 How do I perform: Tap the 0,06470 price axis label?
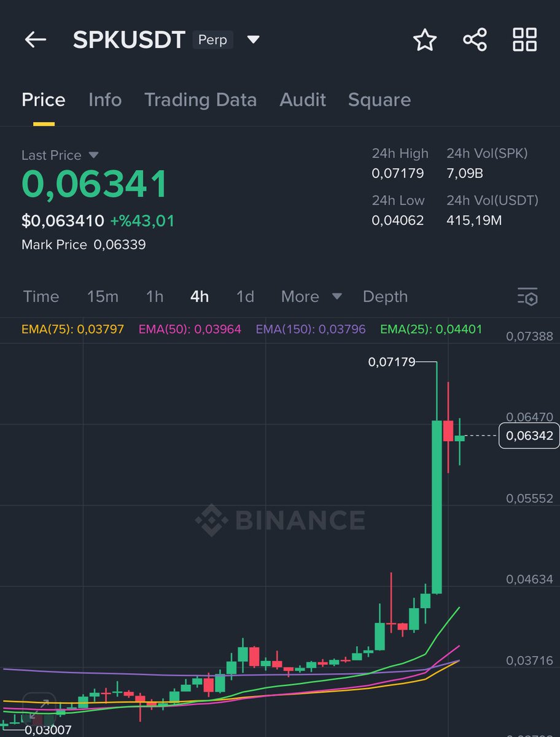529,417
